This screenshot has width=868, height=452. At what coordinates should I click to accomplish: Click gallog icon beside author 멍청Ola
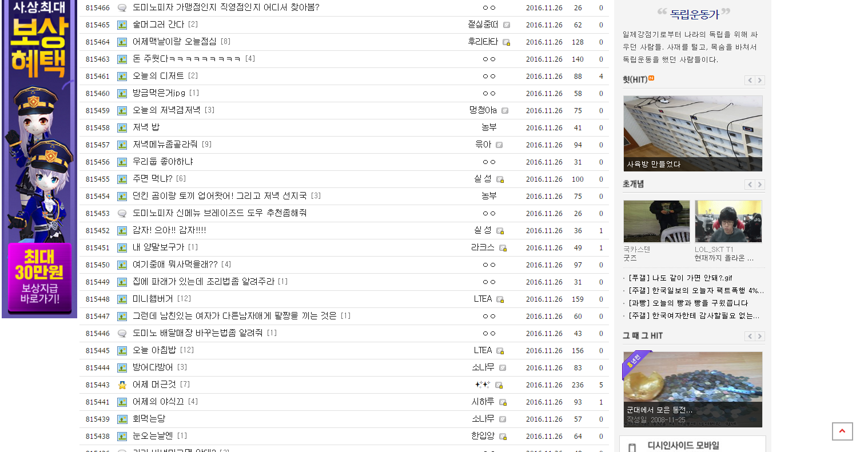click(504, 111)
